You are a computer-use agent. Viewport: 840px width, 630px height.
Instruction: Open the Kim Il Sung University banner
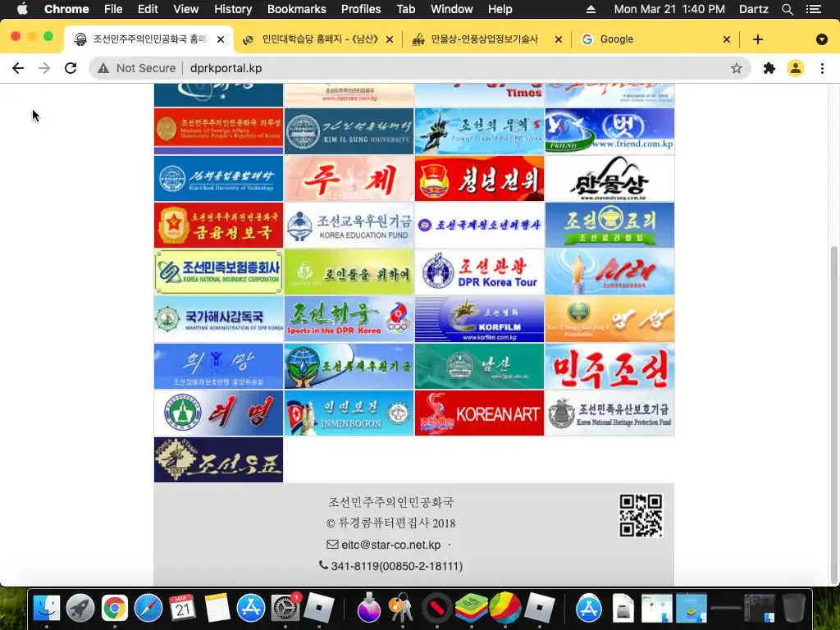coord(349,131)
